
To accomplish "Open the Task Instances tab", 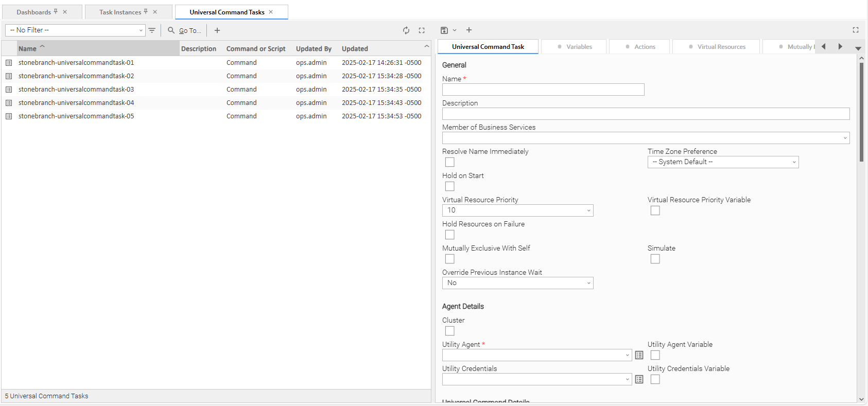I will [x=120, y=12].
